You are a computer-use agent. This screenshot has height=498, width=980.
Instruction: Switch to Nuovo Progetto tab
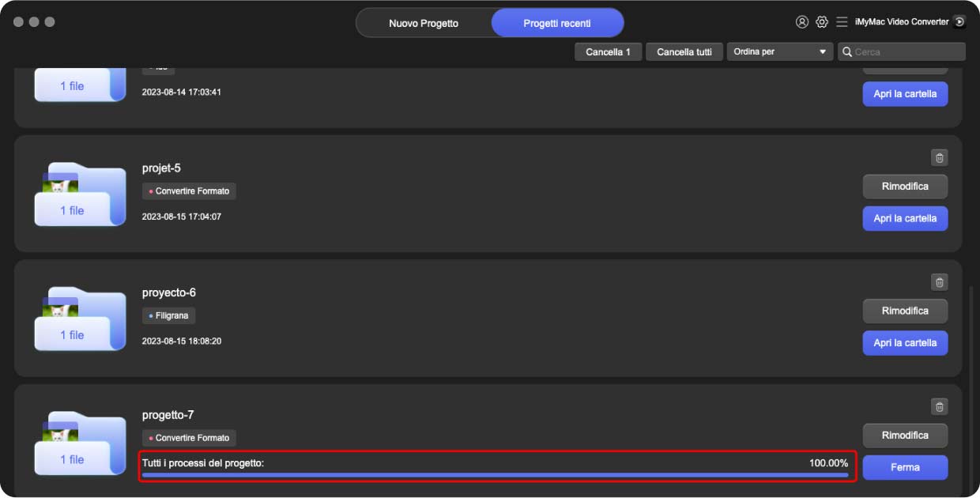[424, 24]
